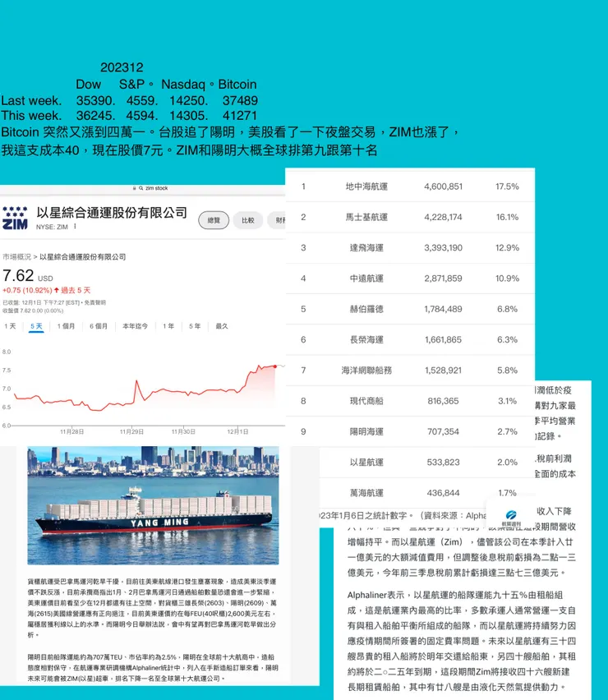608x700 pixels.
Task: Click the 10.9% market share cell
Action: point(508,279)
